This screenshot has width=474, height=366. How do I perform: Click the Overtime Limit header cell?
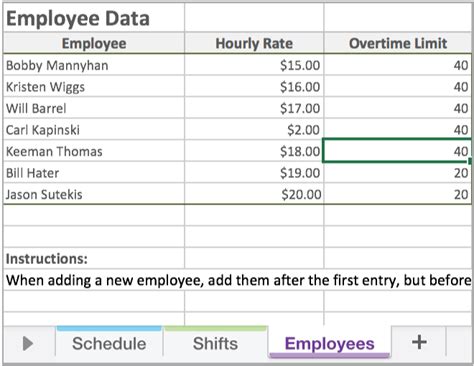[398, 43]
